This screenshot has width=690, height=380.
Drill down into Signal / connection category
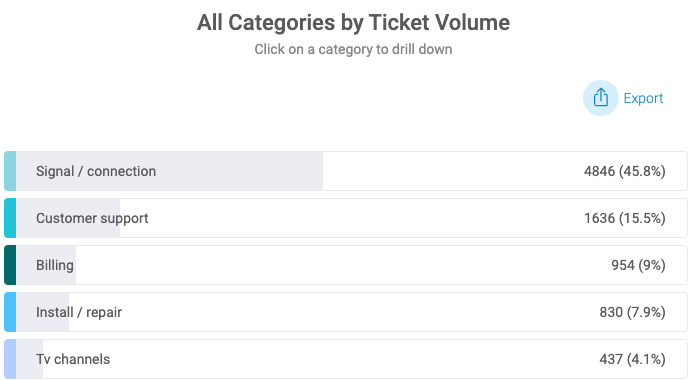click(x=345, y=171)
